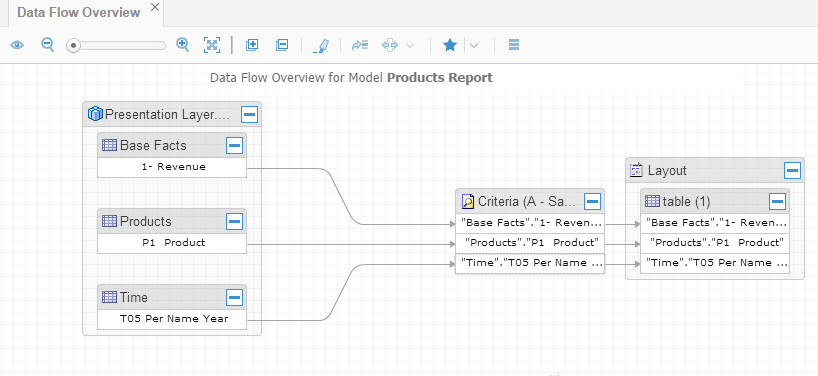The image size is (818, 376).
Task: Toggle the eye visibility icon in toolbar
Action: coord(17,45)
